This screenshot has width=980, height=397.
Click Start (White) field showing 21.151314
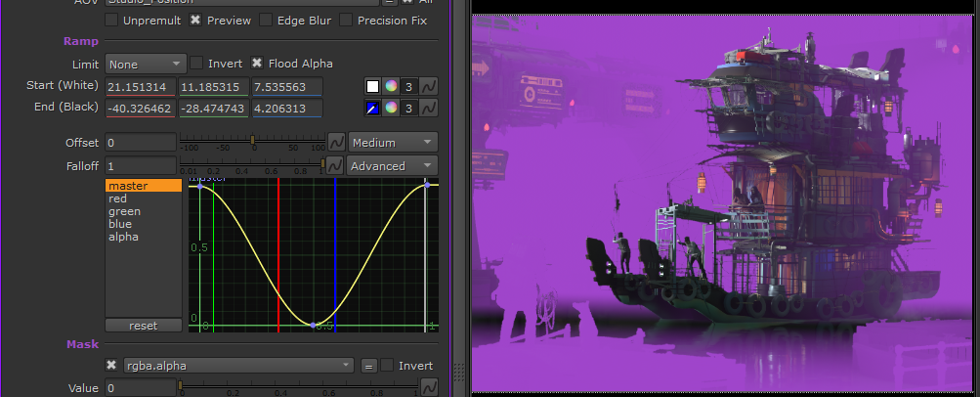point(142,86)
